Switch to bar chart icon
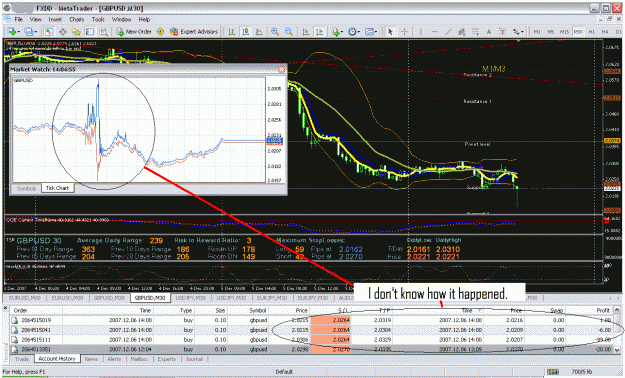Viewport: 625px width, 378px height. (x=232, y=32)
